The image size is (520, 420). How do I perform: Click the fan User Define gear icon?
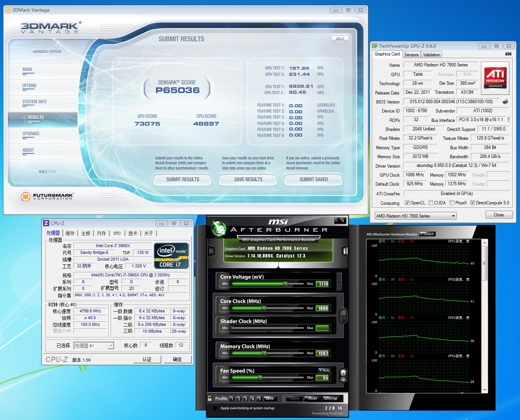343,374
